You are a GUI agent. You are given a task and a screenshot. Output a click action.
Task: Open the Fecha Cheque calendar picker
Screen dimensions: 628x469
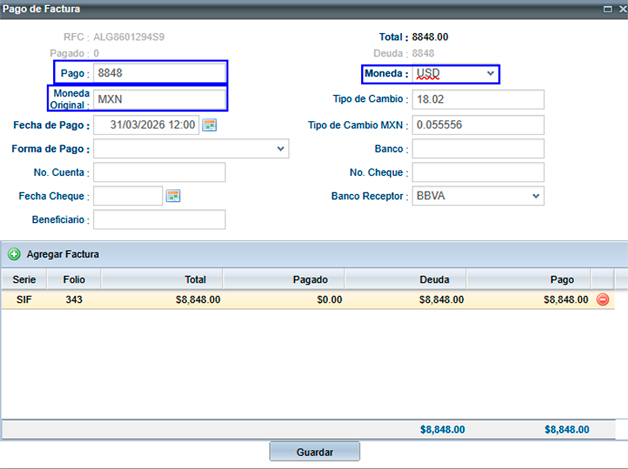coord(173,196)
